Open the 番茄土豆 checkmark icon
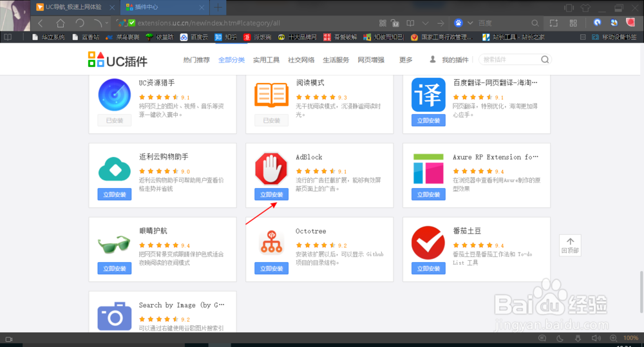The height and width of the screenshot is (347, 644). pyautogui.click(x=428, y=243)
